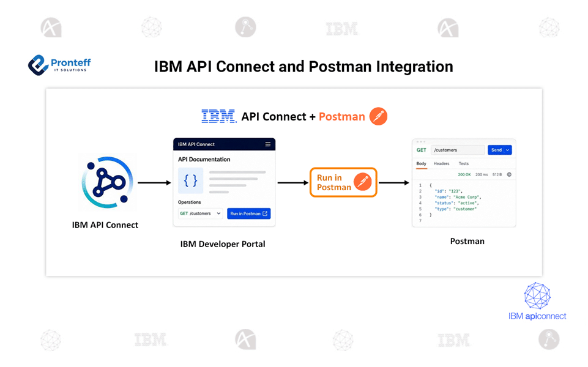
Task: Click the Pronteff IT Solutions logo
Action: point(59,65)
